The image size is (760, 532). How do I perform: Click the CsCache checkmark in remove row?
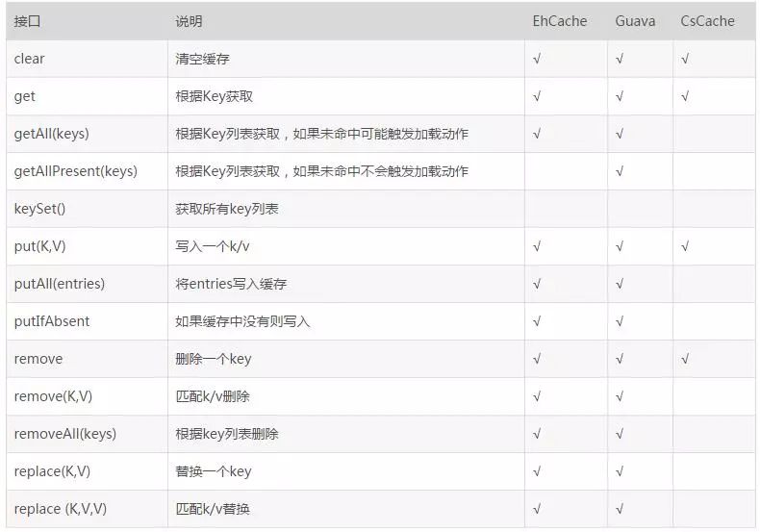685,359
